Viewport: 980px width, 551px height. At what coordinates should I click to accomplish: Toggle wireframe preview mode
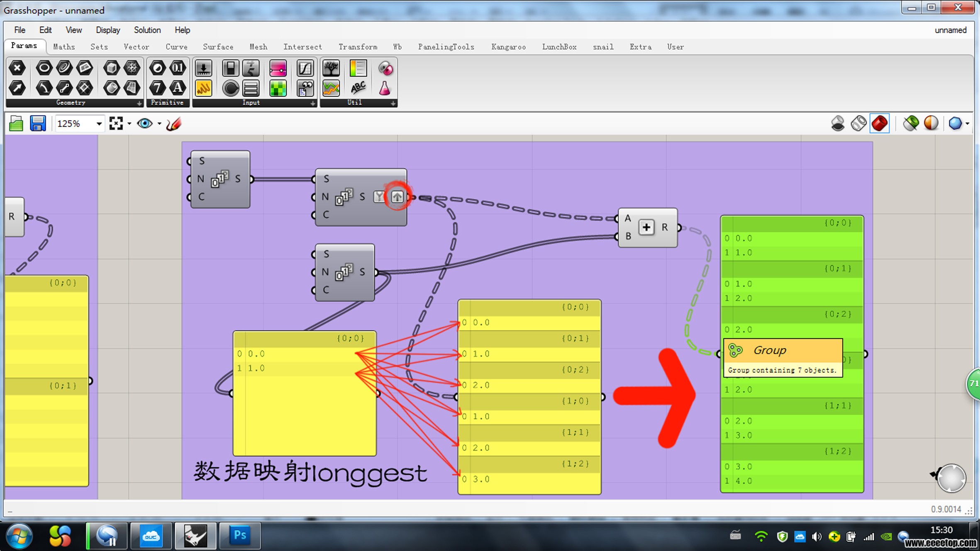pyautogui.click(x=858, y=124)
